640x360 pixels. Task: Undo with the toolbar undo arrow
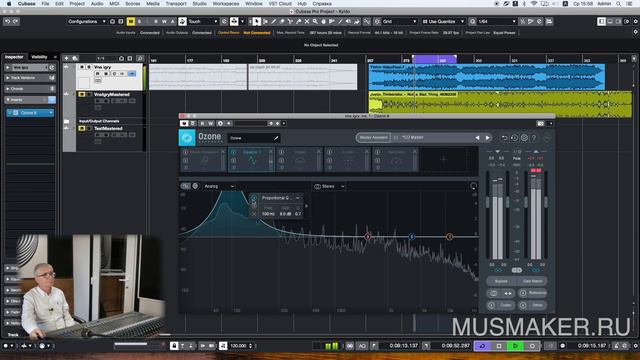[x=7, y=21]
